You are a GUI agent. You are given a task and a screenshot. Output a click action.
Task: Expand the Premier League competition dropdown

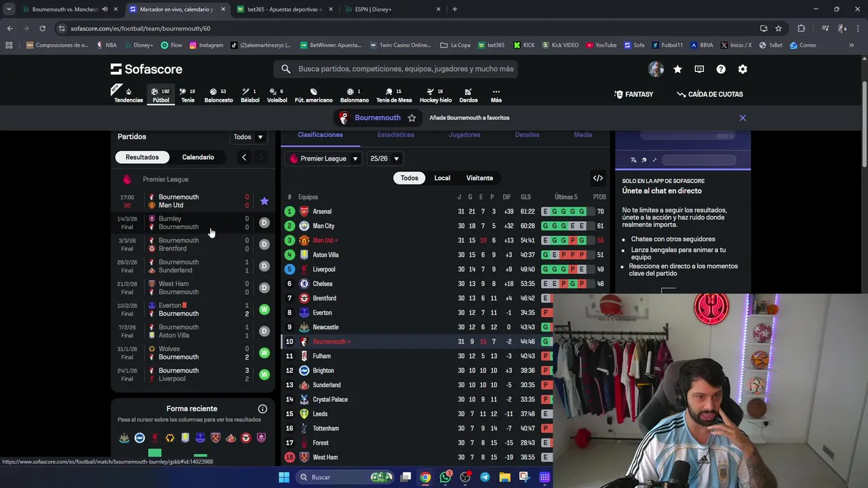point(324,159)
